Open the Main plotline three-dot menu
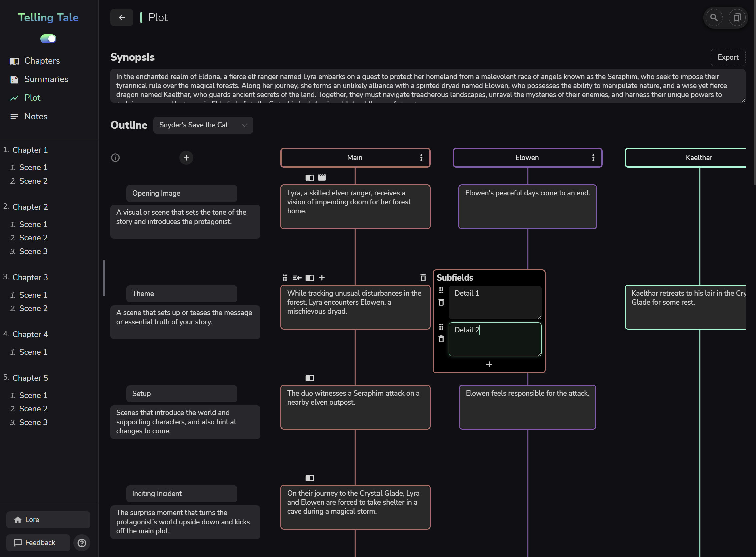The image size is (756, 557). coord(421,158)
